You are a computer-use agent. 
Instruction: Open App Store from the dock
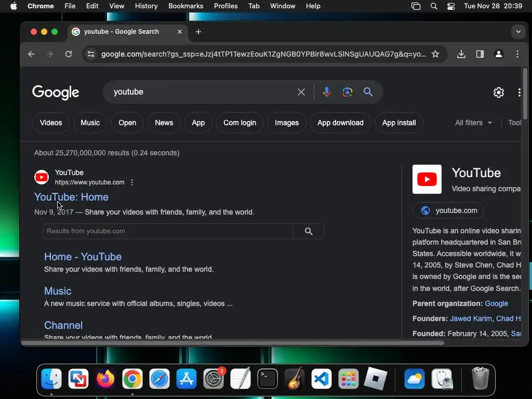[187, 379]
